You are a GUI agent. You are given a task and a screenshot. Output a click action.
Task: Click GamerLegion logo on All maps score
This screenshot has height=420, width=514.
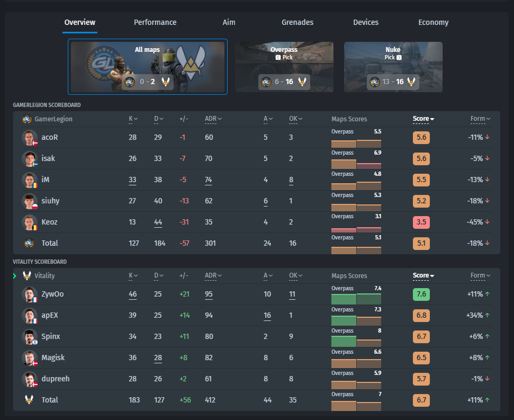tap(130, 82)
